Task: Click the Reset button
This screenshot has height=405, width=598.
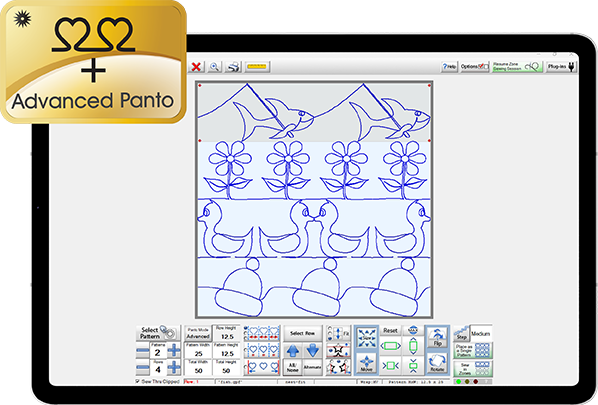Action: point(390,331)
